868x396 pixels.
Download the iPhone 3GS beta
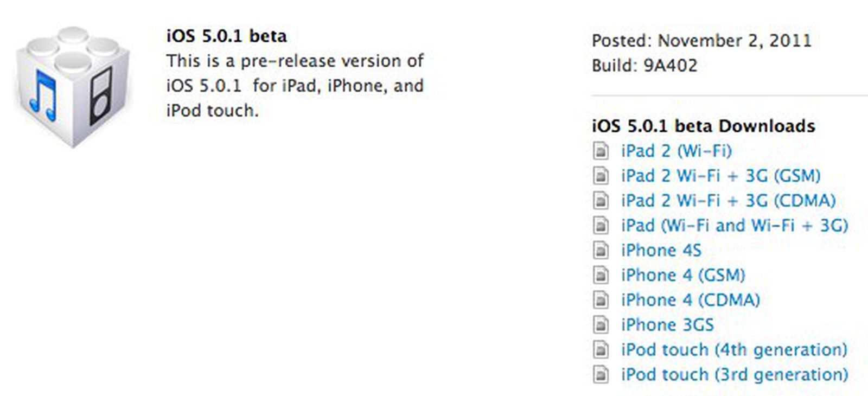pos(667,325)
